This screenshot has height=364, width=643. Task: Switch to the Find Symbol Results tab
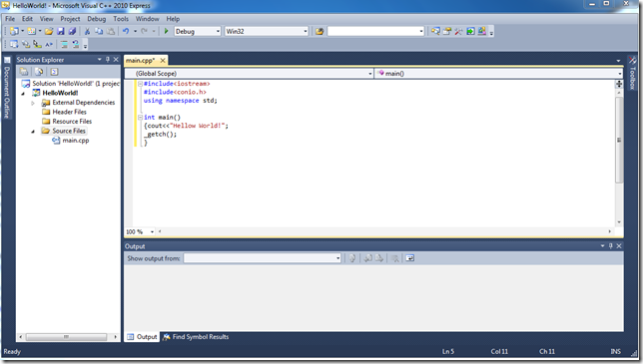pyautogui.click(x=196, y=336)
